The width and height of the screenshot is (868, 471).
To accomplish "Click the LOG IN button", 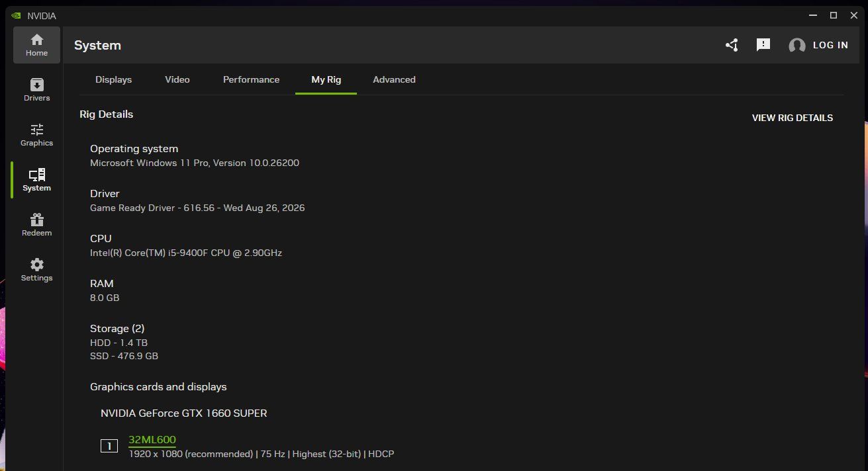I will tap(830, 45).
